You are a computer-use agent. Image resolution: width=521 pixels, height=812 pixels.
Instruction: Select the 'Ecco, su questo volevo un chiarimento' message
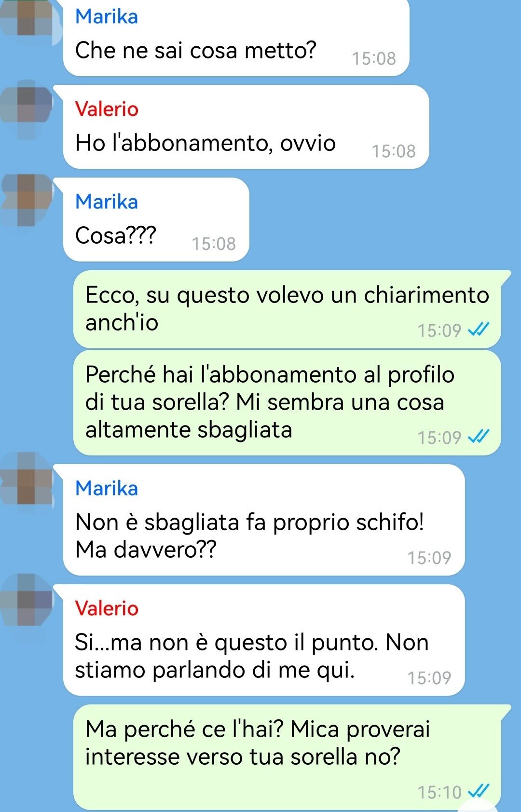(x=288, y=309)
